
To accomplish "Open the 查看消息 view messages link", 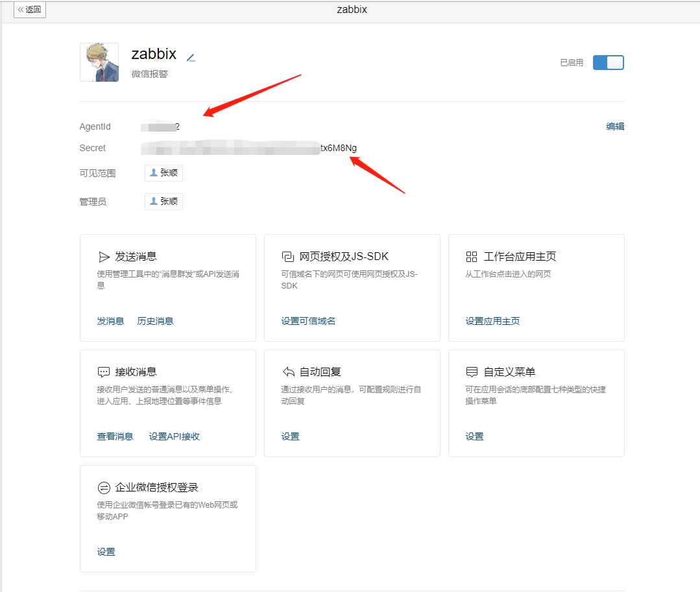I will coord(115,436).
